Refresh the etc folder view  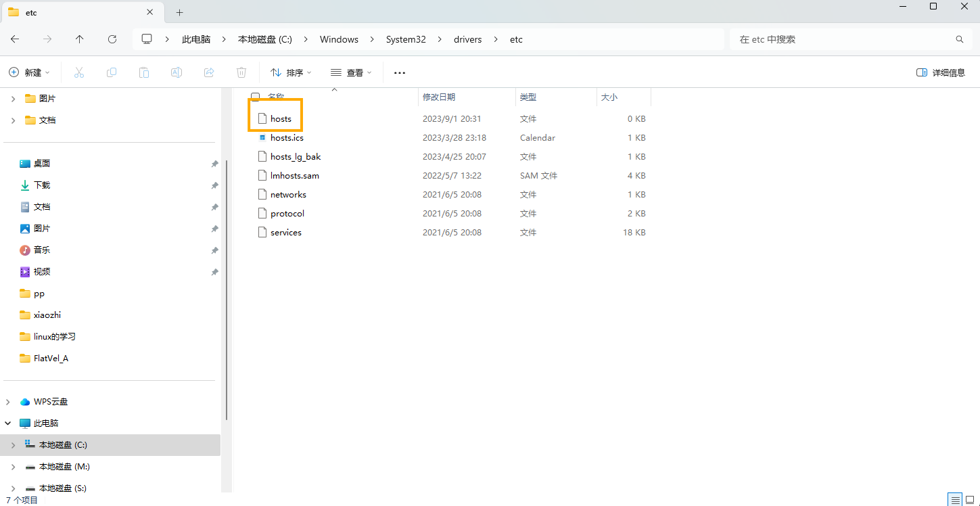pos(112,39)
